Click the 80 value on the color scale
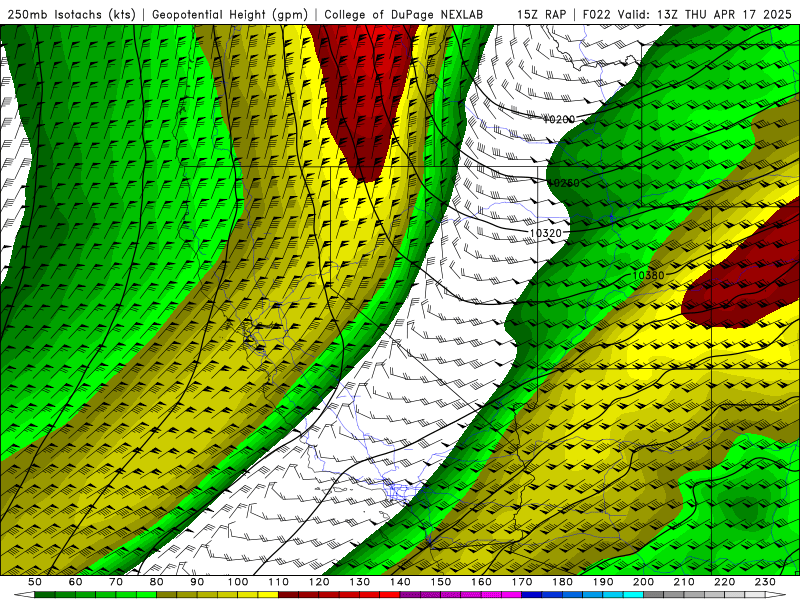The width and height of the screenshot is (800, 600). [x=157, y=582]
